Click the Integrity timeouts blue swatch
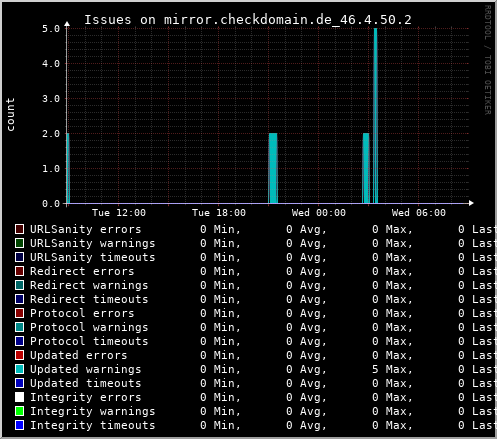Screen dimensions: 497x439 (20, 425)
